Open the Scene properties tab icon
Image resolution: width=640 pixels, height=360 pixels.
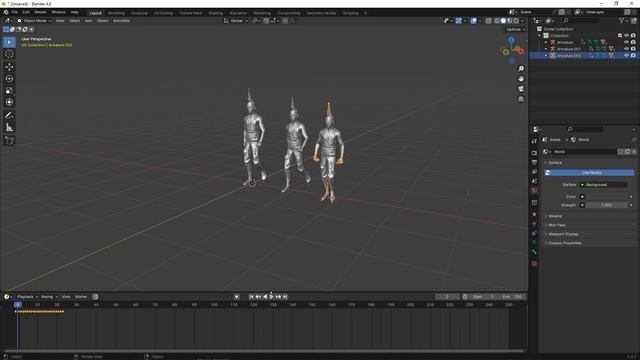pyautogui.click(x=534, y=181)
